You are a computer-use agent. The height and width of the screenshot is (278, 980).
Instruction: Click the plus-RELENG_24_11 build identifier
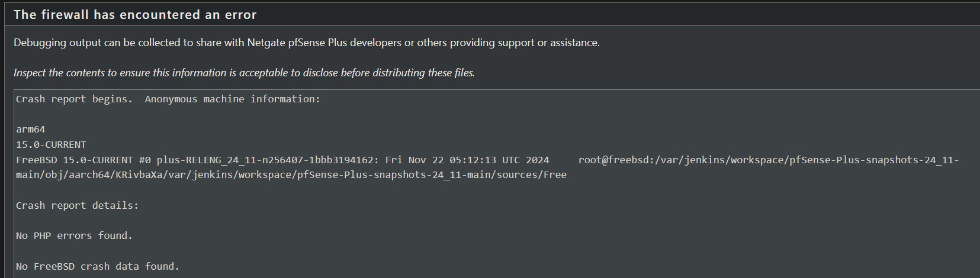click(x=268, y=160)
